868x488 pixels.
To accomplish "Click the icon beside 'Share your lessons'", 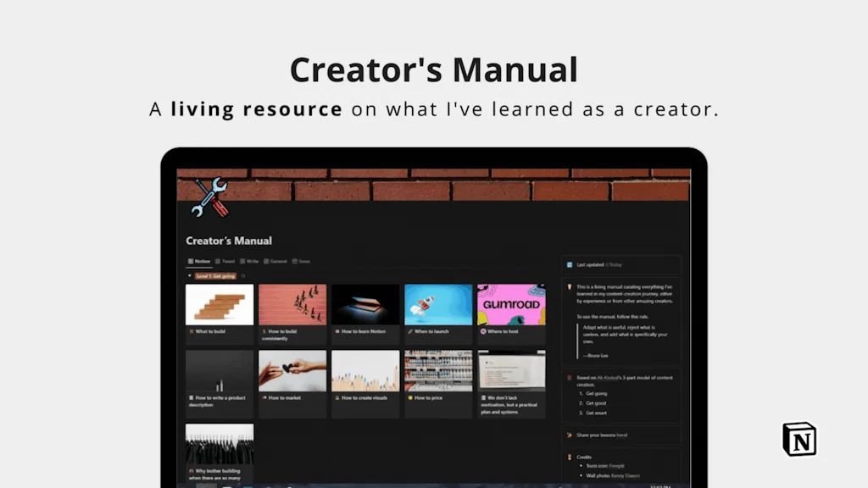I will click(569, 435).
